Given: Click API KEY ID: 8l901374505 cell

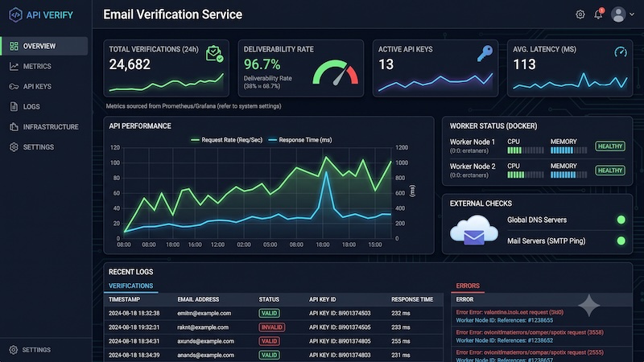Looking at the screenshot, I should pos(340,327).
